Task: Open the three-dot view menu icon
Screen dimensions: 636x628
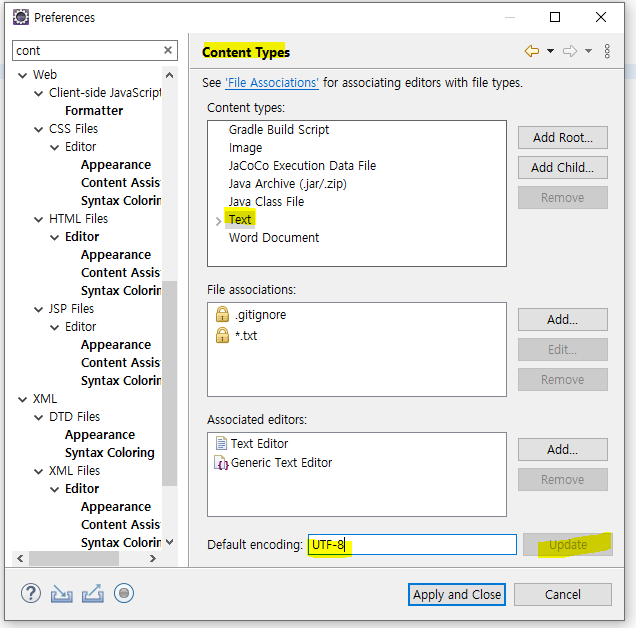Action: pos(607,51)
